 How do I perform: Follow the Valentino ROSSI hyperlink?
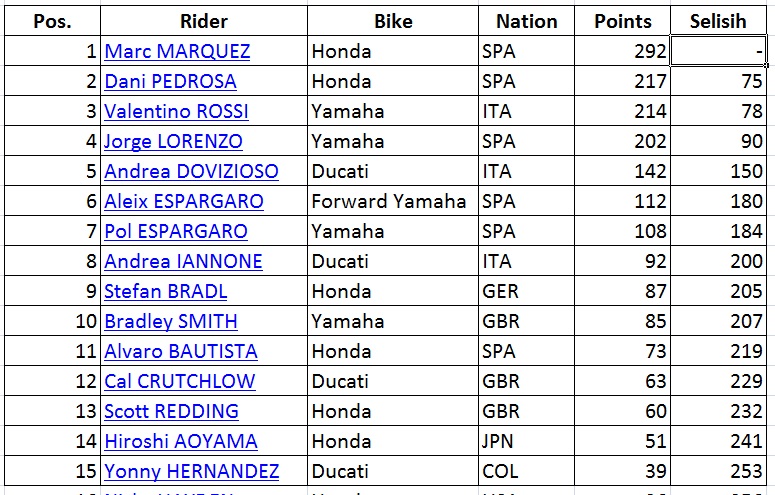176,112
